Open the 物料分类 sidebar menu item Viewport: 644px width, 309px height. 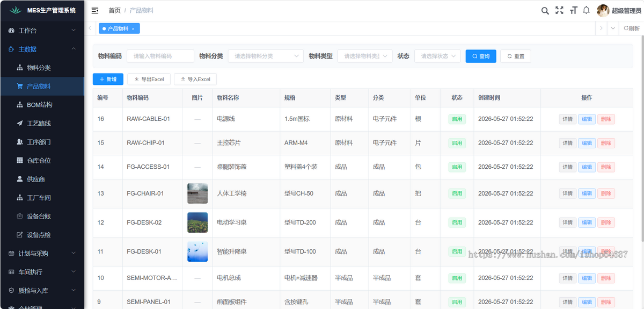point(42,68)
